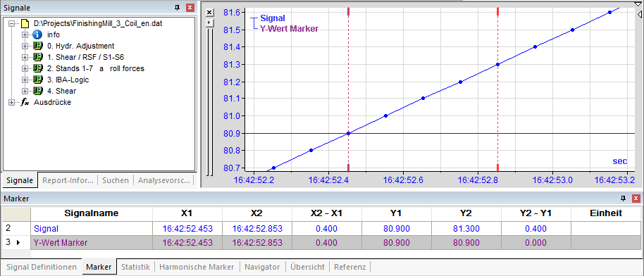Click the 81.300 Y2 value cell
Screen dimensions: 644x276
[x=466, y=229]
